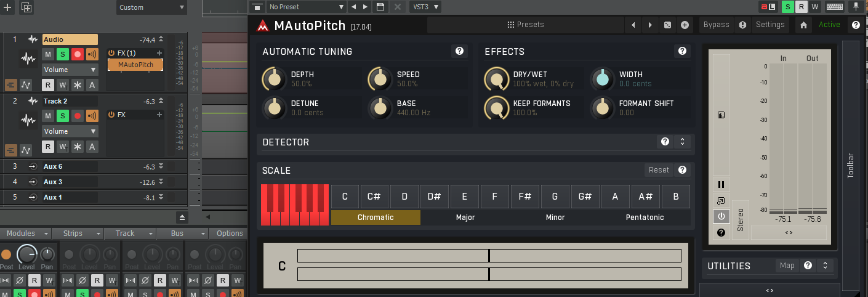
Task: Open the VST3 dropdown menu
Action: pos(425,7)
